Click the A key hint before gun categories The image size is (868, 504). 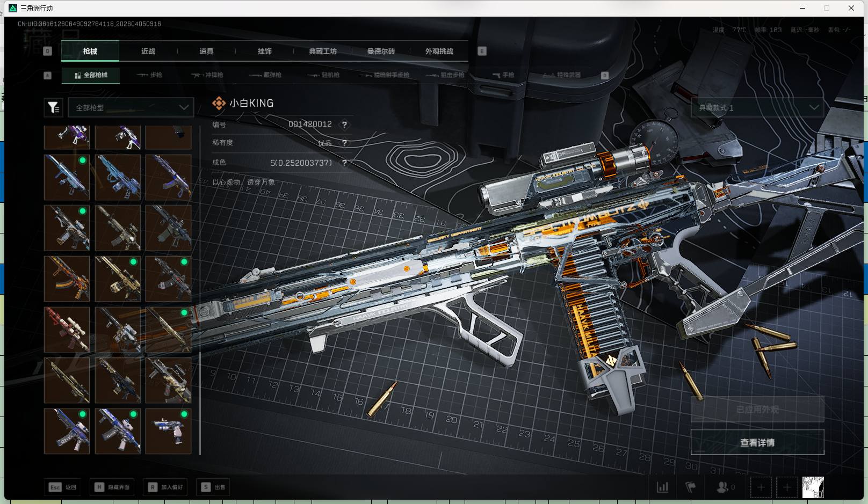click(48, 75)
